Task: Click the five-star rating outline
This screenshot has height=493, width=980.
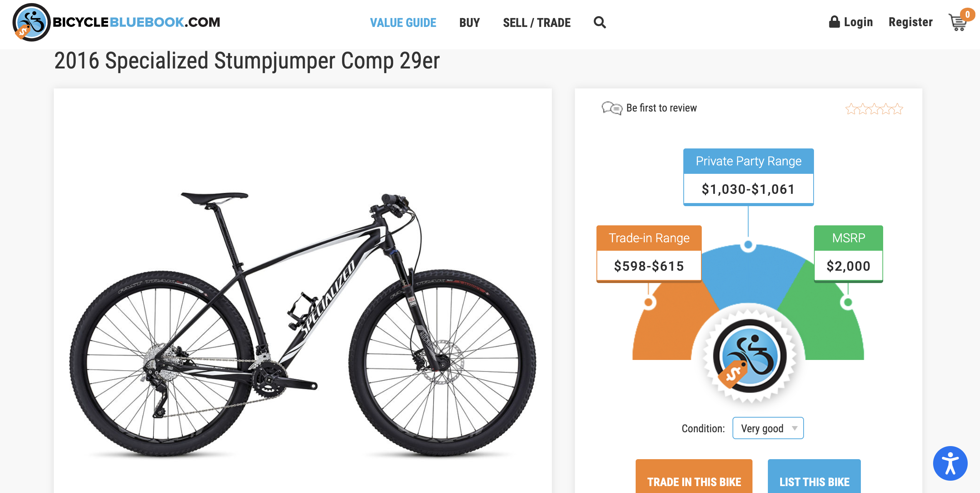Action: [x=874, y=109]
